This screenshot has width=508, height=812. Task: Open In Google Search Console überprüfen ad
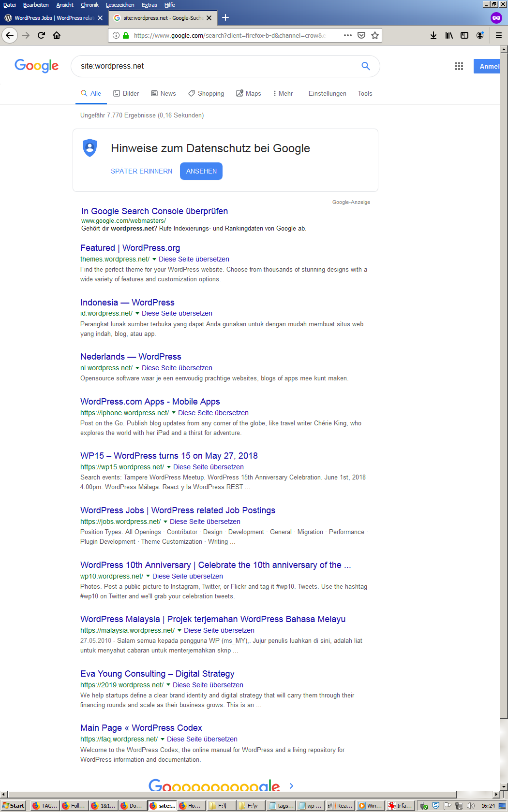click(154, 211)
